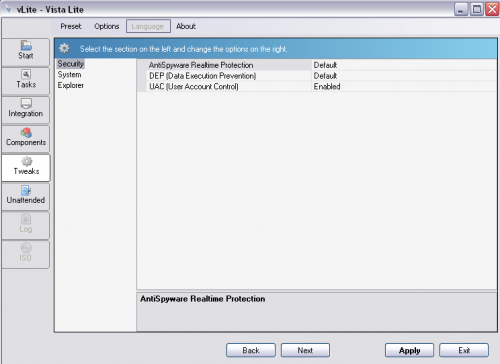
Task: Change the DEP Default value
Action: coord(404,76)
